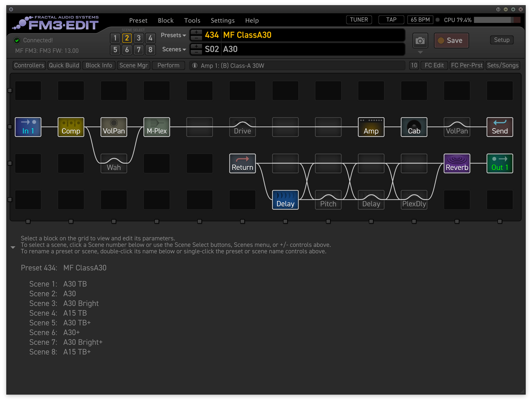Switch to scene 3 button
This screenshot has width=532, height=402.
(x=139, y=38)
